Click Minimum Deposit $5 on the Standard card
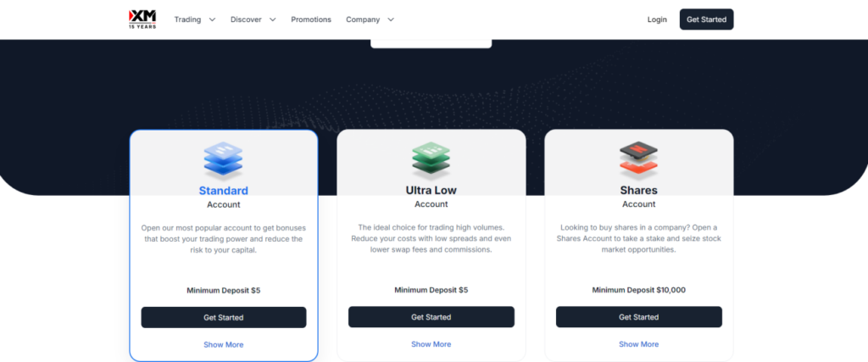 coord(223,290)
